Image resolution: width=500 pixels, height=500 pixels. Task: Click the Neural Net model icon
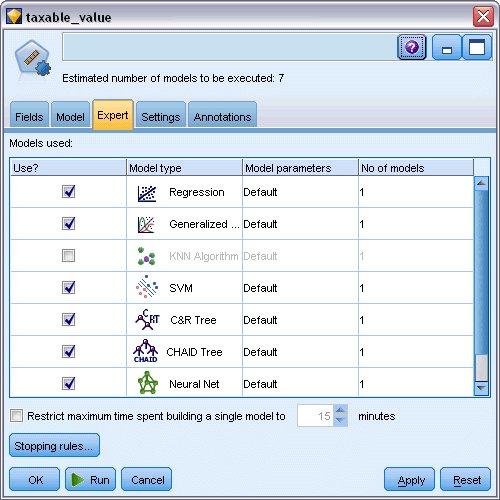(x=147, y=383)
